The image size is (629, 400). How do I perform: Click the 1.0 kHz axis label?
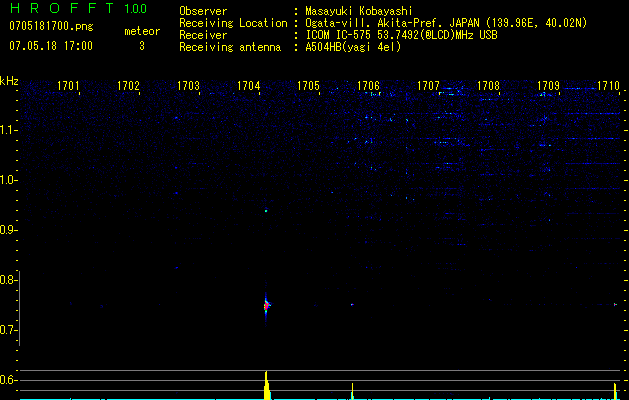tap(8, 180)
